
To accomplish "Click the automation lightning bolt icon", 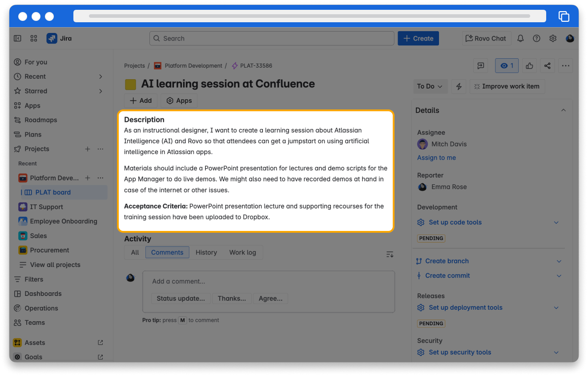I will click(x=459, y=86).
